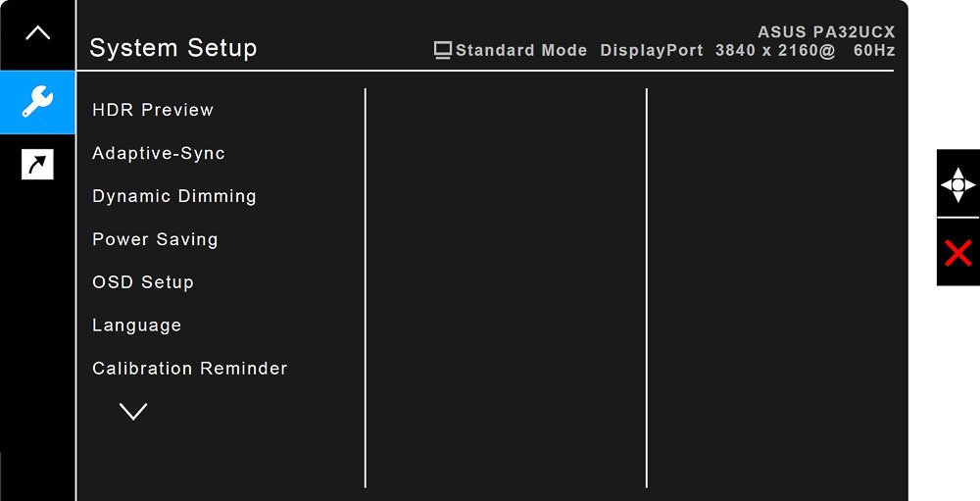This screenshot has height=501, width=980.
Task: Click the monitor icon beside Standard Mode
Action: [x=443, y=51]
